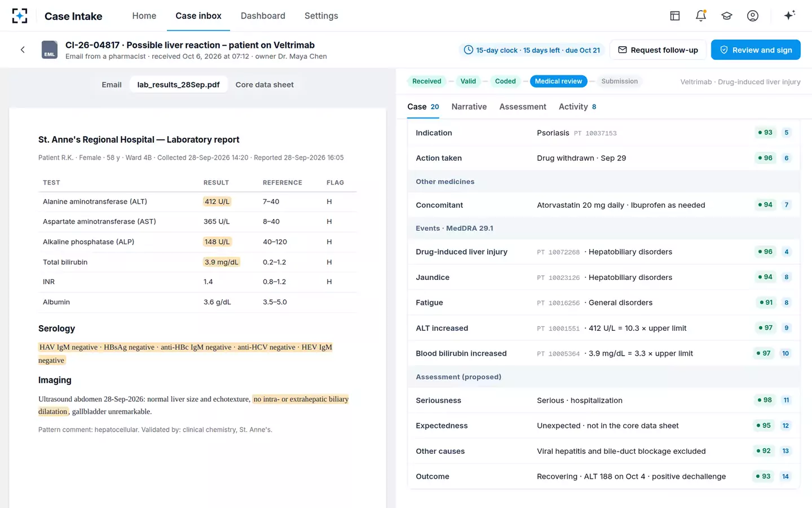Open the Dashboard nav item

coord(263,16)
